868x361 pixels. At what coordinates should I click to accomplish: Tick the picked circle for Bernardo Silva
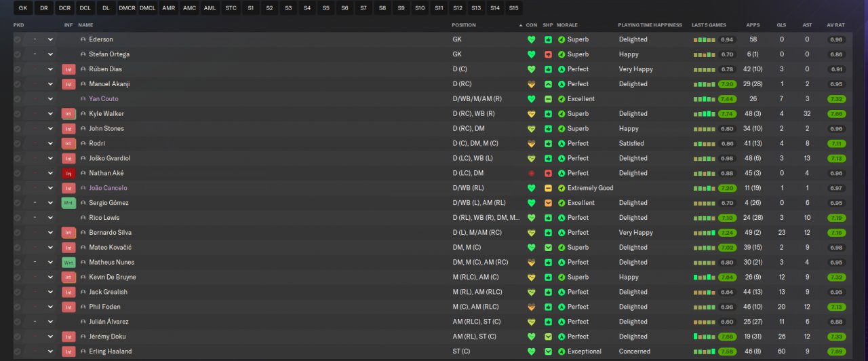(17, 233)
